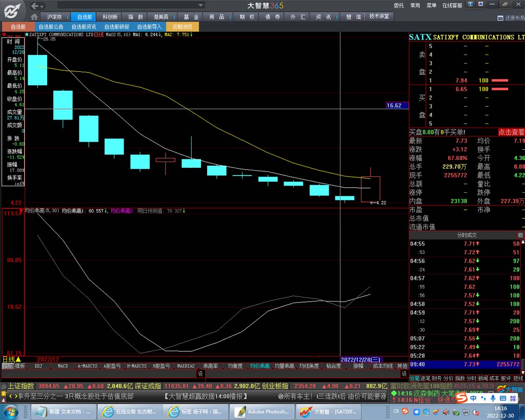Open the 港美英 tab

point(160,17)
